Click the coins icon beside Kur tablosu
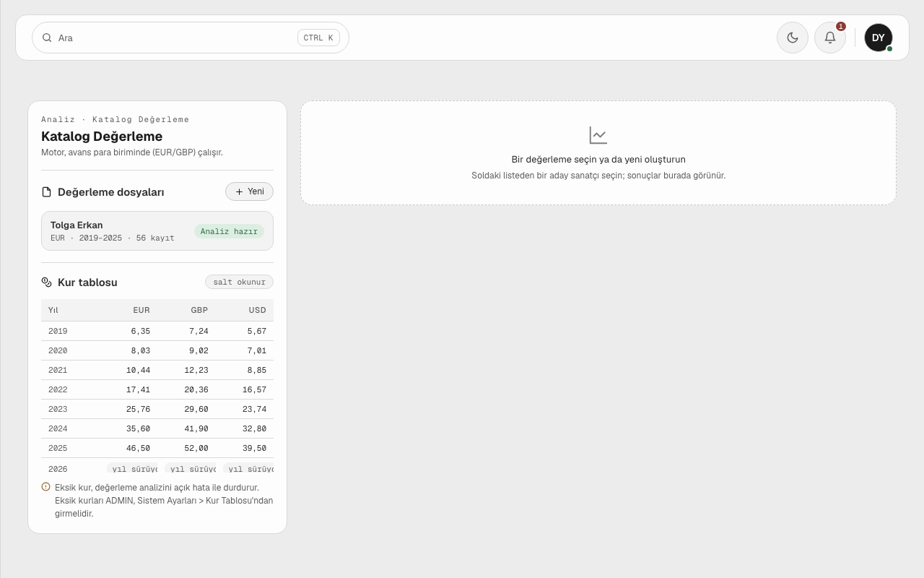The height and width of the screenshot is (578, 924). click(47, 282)
